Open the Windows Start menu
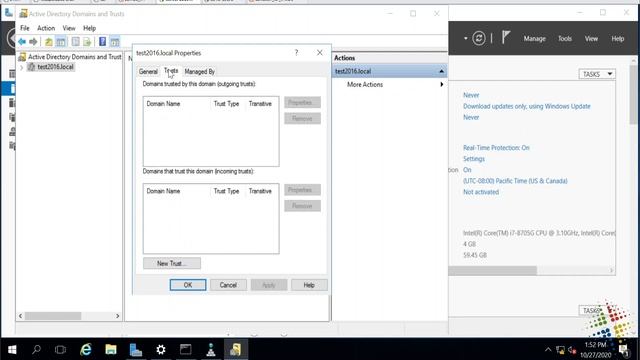This screenshot has width=640, height=360. coord(12,349)
